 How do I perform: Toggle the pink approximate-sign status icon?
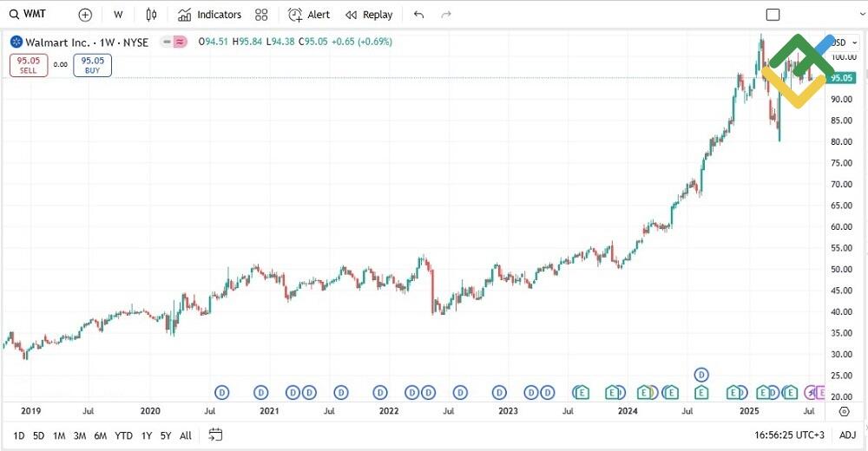[x=180, y=42]
